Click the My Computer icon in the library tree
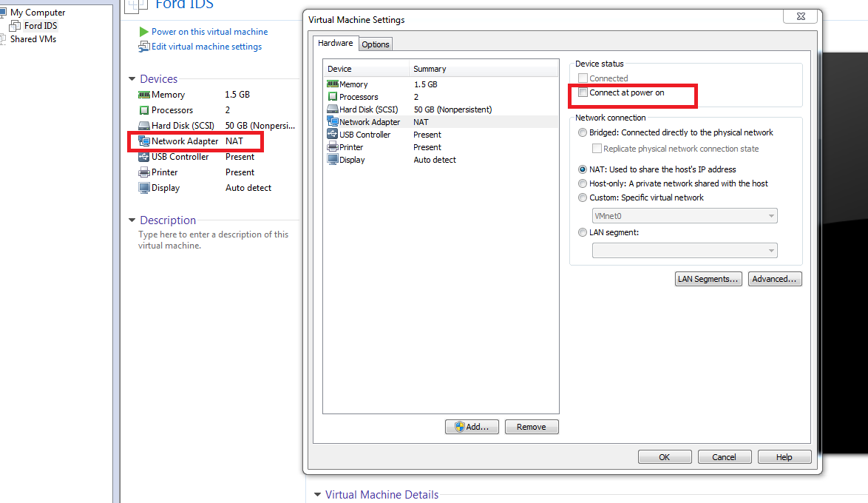The image size is (868, 503). (x=3, y=12)
